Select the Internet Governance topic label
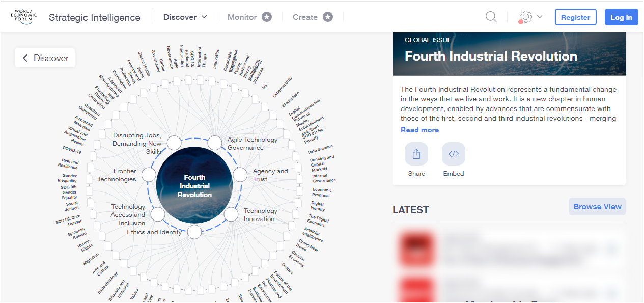Viewport: 644px width, 303px height. pos(324,178)
